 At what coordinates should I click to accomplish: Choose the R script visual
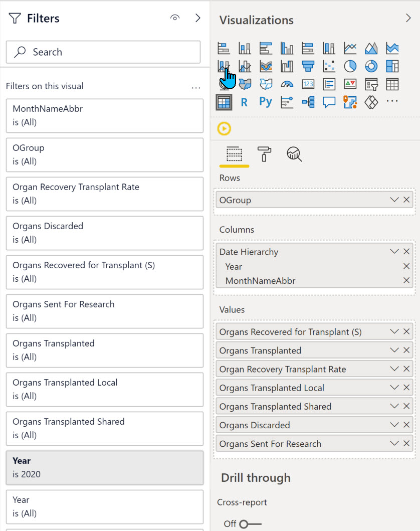[x=245, y=102]
